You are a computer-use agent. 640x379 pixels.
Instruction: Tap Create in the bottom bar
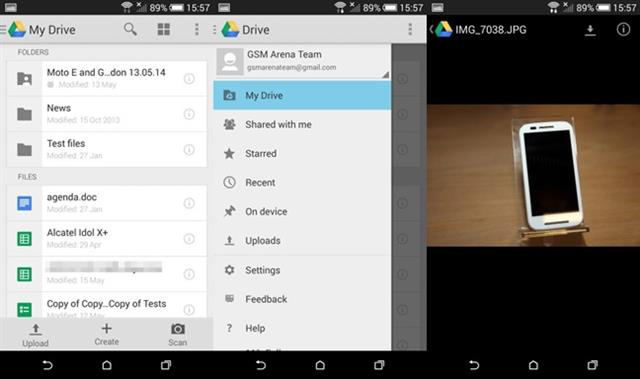(107, 335)
